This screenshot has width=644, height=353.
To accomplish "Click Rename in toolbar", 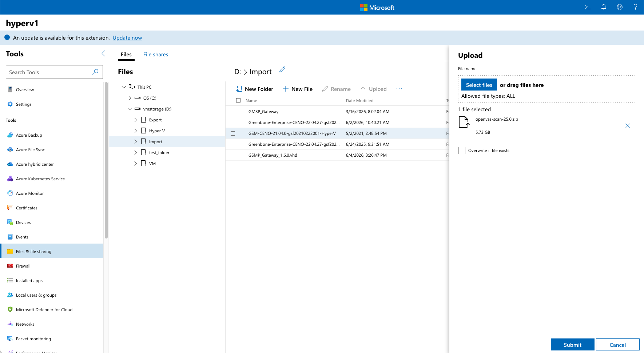I will [x=337, y=89].
